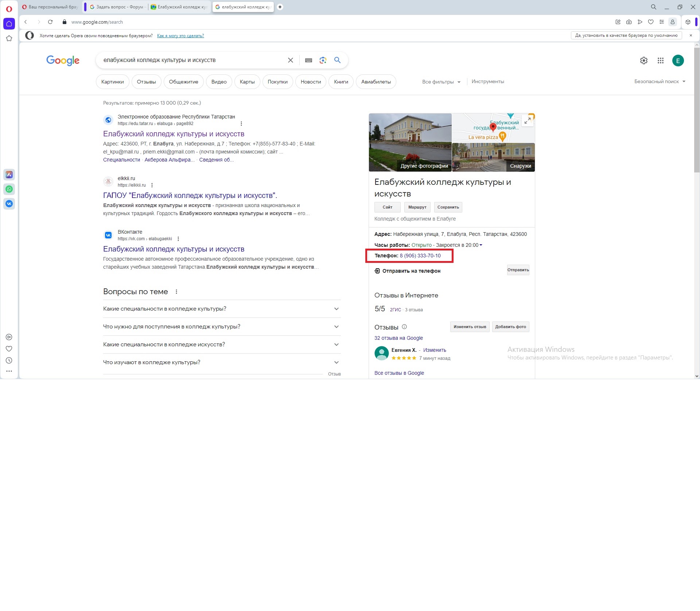Open the Opera start page home icon
This screenshot has width=700, height=611.
tap(9, 24)
